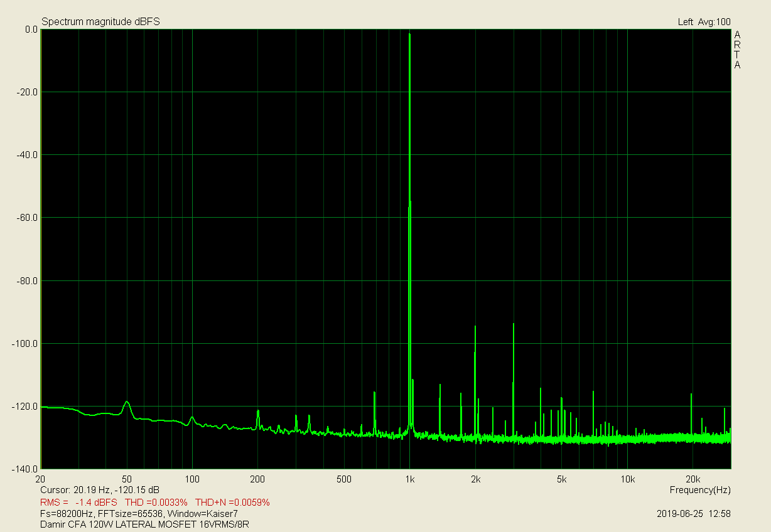
Task: Click the 50 frequency axis label
Action: (x=127, y=479)
